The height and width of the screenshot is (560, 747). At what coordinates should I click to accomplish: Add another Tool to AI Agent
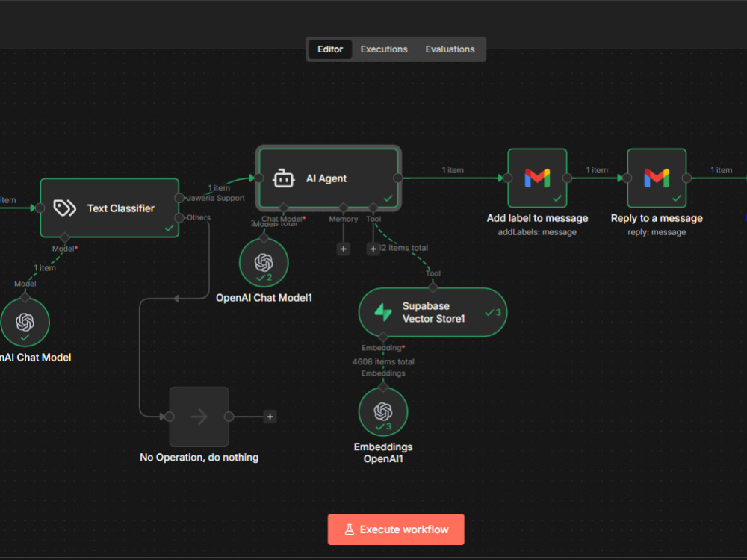click(373, 249)
